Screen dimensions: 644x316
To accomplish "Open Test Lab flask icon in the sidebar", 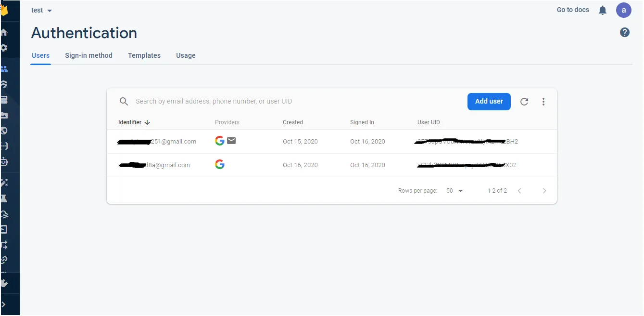I will (4, 198).
